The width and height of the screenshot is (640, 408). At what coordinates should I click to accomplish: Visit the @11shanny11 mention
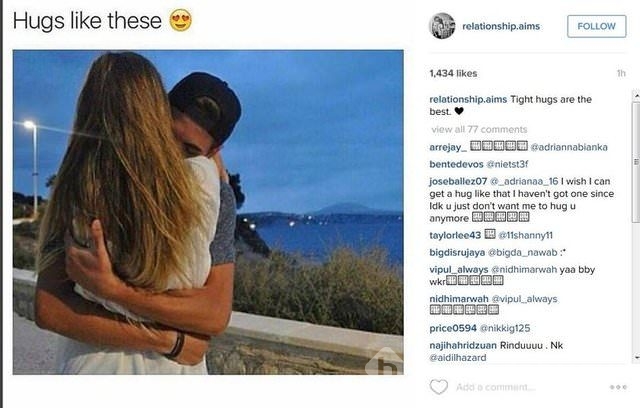(x=525, y=235)
